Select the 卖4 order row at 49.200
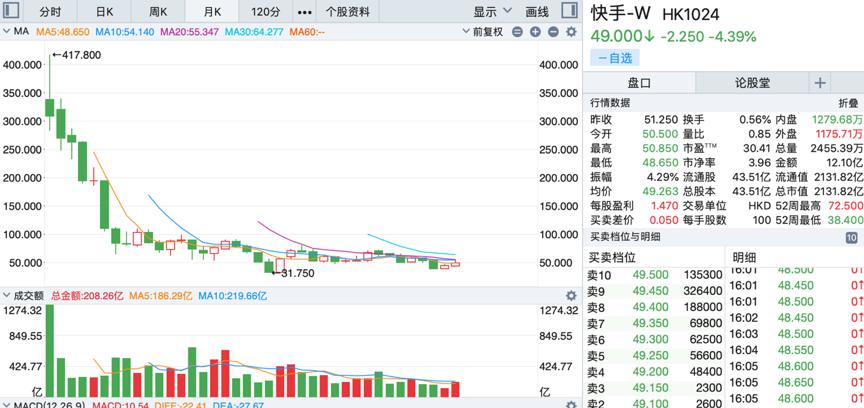The image size is (864, 408). (x=655, y=371)
